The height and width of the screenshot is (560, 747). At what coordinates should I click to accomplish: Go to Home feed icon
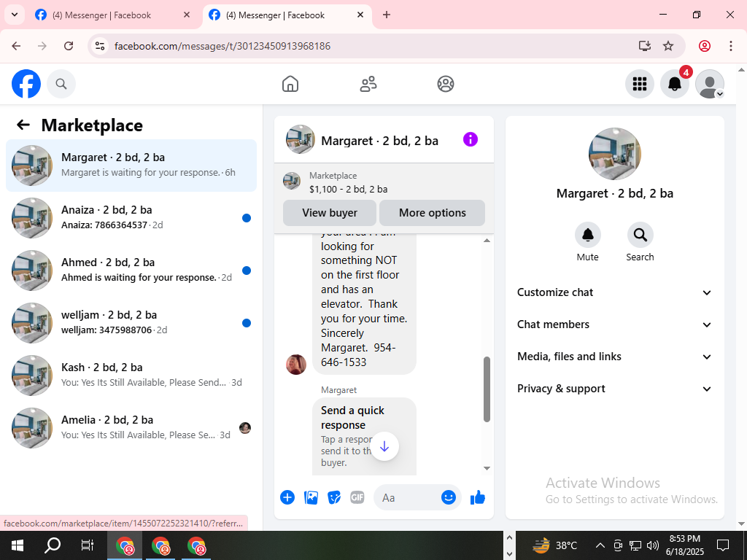click(x=290, y=84)
